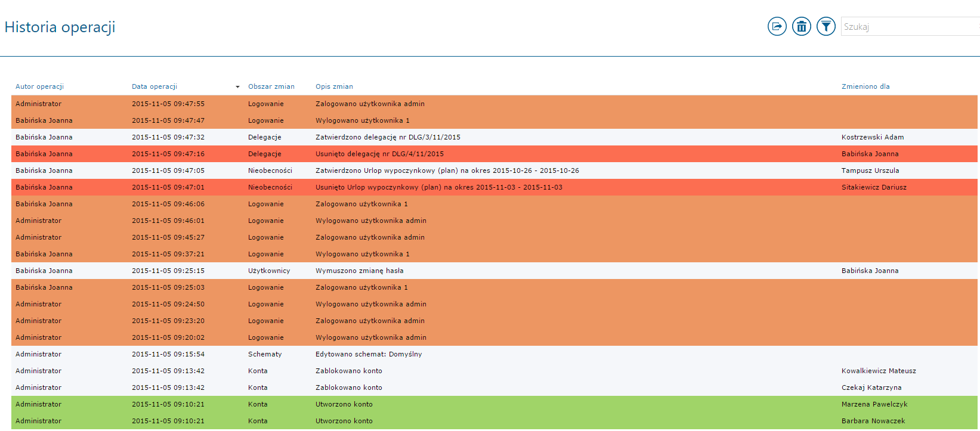The width and height of the screenshot is (980, 431).
Task: Select cell 'Kowalkiewicz Mateusz'
Action: click(879, 371)
